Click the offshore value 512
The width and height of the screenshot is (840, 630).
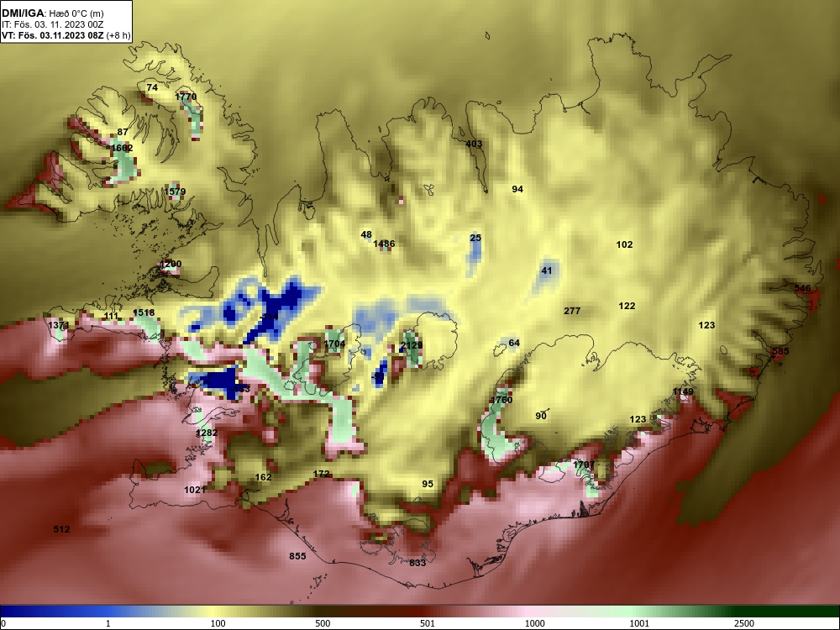[61, 529]
